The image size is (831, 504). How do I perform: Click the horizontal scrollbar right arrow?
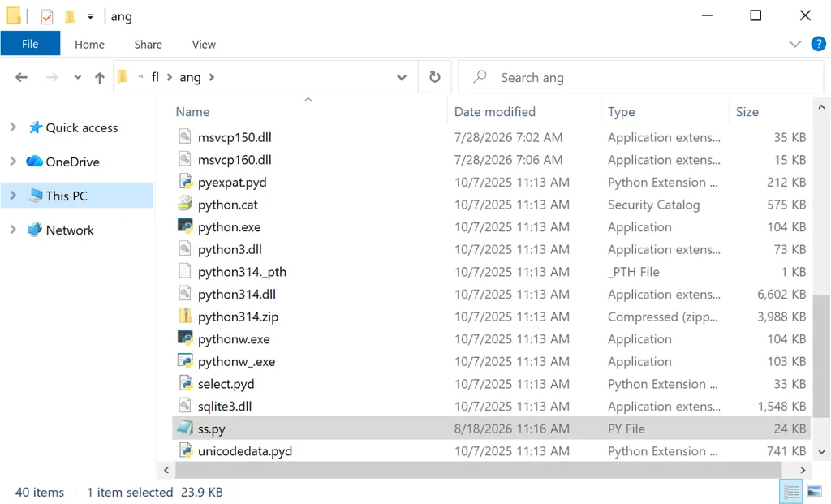pyautogui.click(x=803, y=470)
